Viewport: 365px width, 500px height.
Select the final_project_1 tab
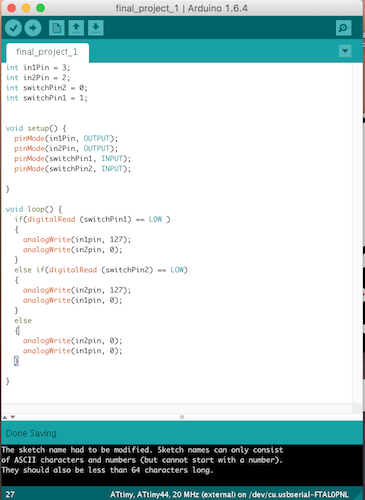click(47, 52)
